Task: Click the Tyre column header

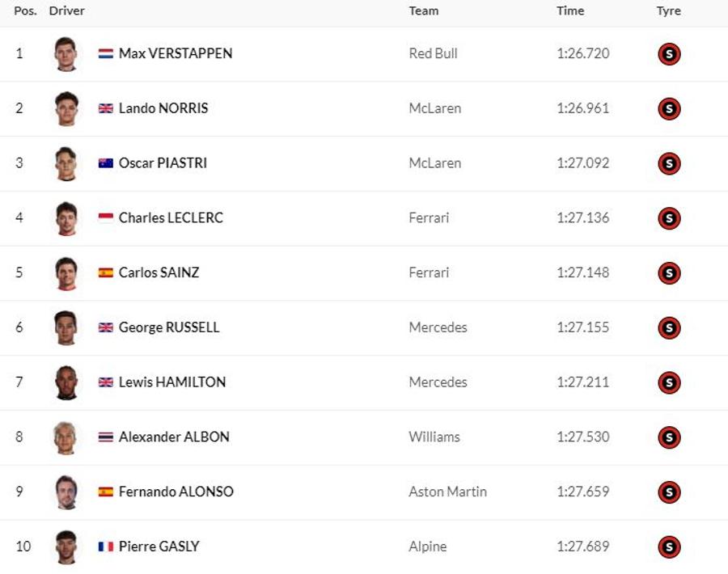Action: coord(669,11)
